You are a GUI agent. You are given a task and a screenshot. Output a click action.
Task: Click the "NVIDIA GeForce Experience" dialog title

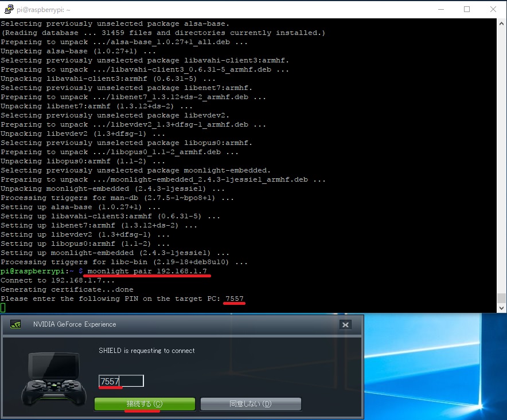coord(75,324)
